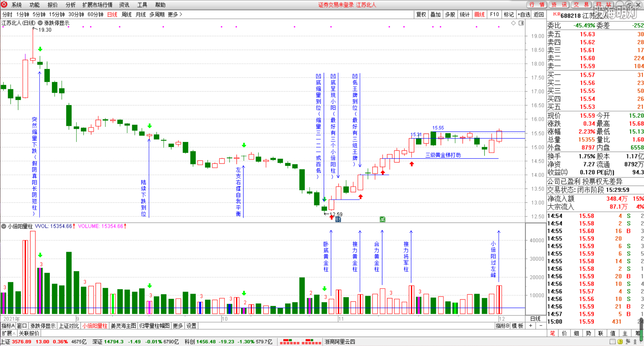This screenshot has width=644, height=346.
Task: Click the 交易 top button
Action: coord(581,4)
